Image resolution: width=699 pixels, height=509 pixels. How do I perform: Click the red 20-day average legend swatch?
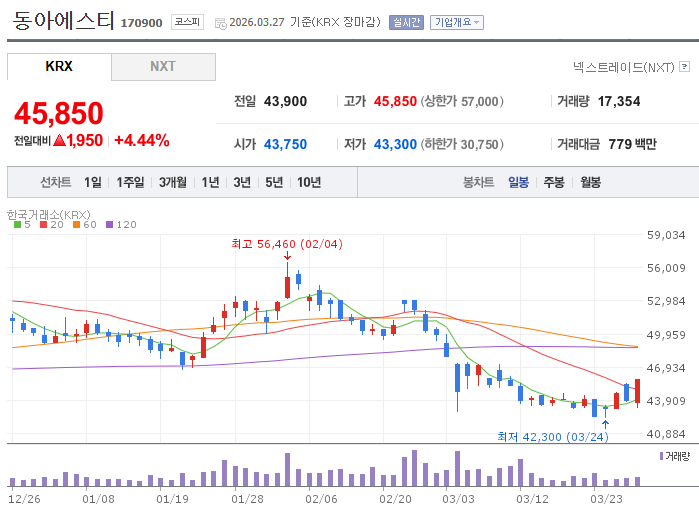(x=43, y=225)
